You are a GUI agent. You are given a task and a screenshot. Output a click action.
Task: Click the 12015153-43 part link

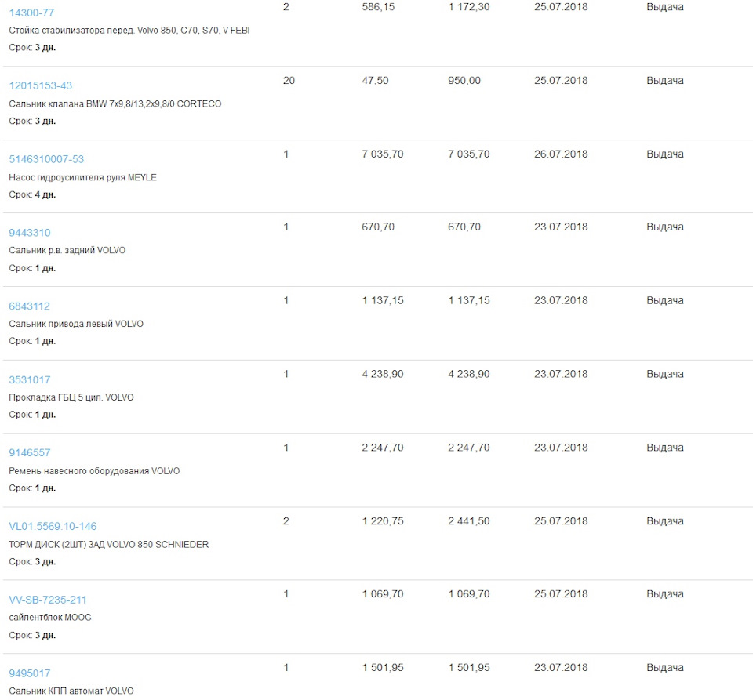(x=40, y=85)
